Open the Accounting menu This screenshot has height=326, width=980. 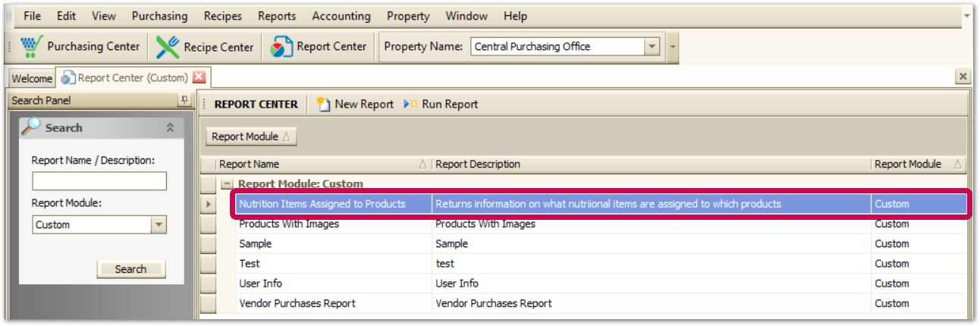(x=341, y=16)
